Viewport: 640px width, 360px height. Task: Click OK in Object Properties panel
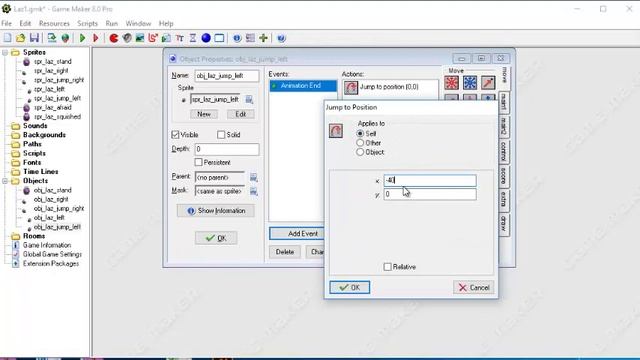pos(216,238)
